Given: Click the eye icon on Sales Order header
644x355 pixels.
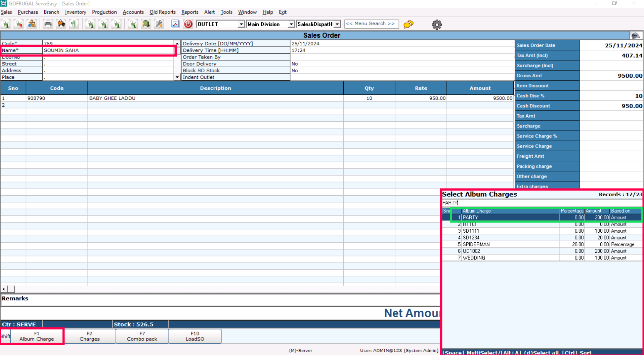Looking at the screenshot, I should click(x=635, y=35).
